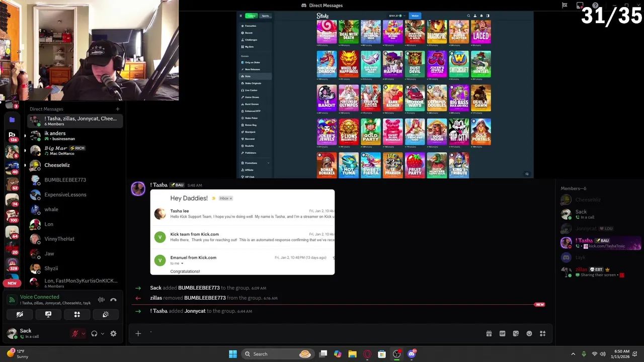This screenshot has height=362, width=644.
Task: Open voice connection info signal icon
Action: tap(12, 300)
